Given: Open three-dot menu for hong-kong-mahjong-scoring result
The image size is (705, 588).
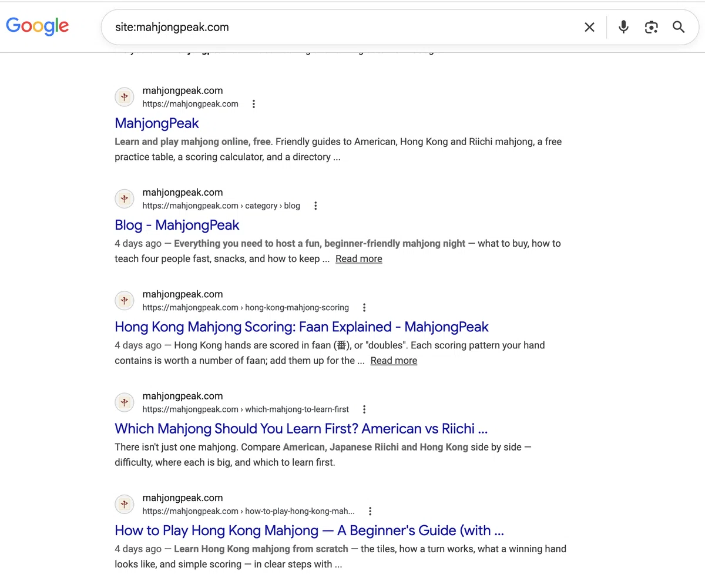Looking at the screenshot, I should (x=364, y=307).
